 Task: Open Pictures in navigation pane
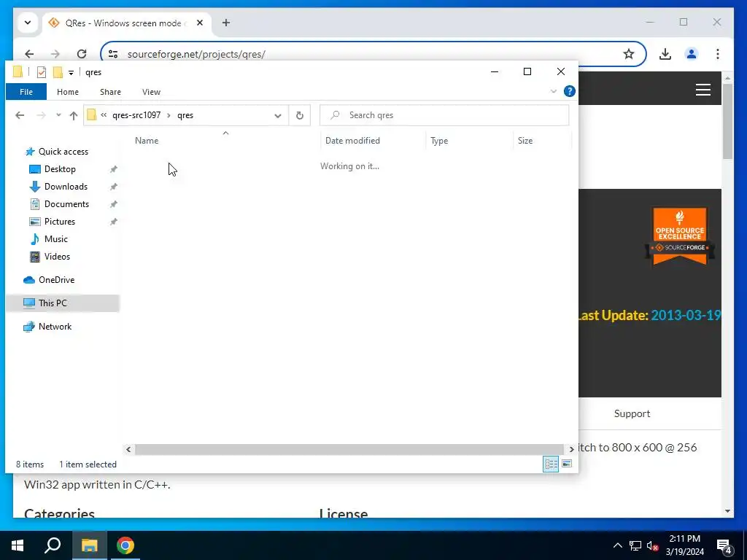(60, 222)
